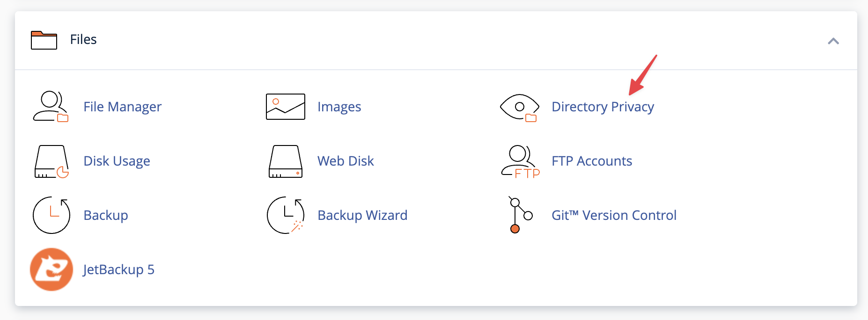
Task: Click the Images picture icon
Action: [286, 107]
